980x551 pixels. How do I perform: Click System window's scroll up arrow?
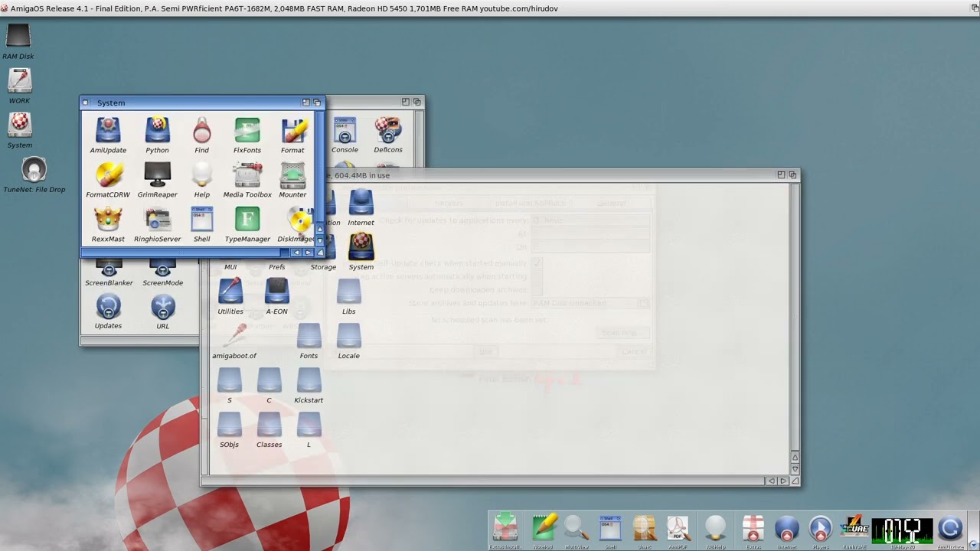click(320, 230)
